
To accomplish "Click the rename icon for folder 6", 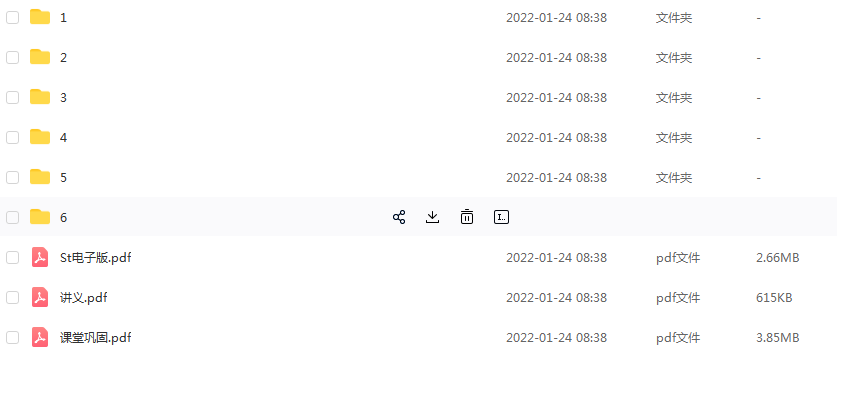I will [x=502, y=217].
